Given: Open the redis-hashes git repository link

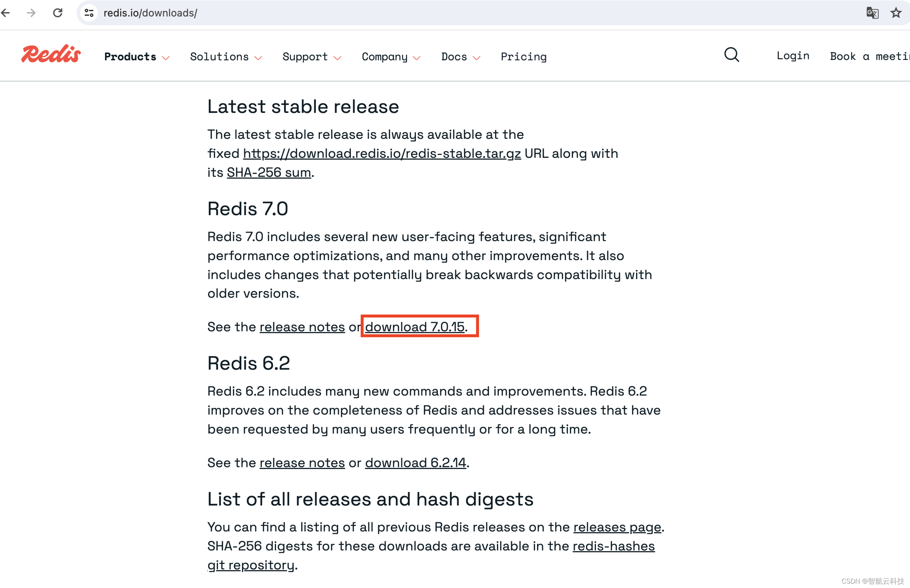Looking at the screenshot, I should pyautogui.click(x=614, y=546).
